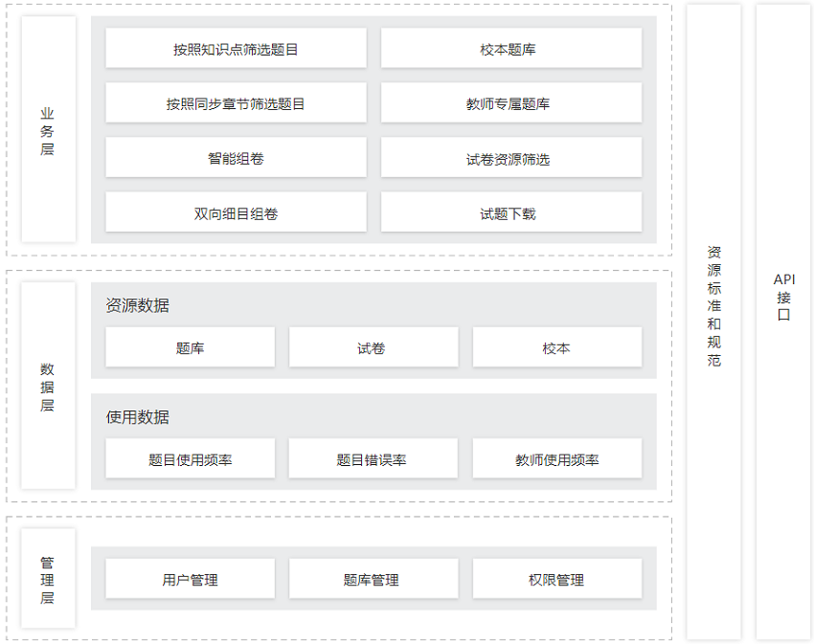Click the API接口 vertical column
The height and width of the screenshot is (644, 814).
click(783, 322)
